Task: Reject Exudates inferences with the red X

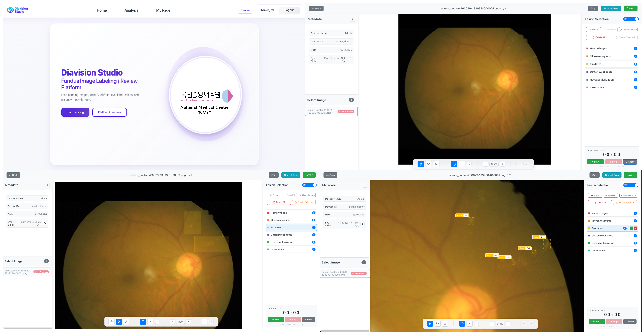Action: (635, 228)
